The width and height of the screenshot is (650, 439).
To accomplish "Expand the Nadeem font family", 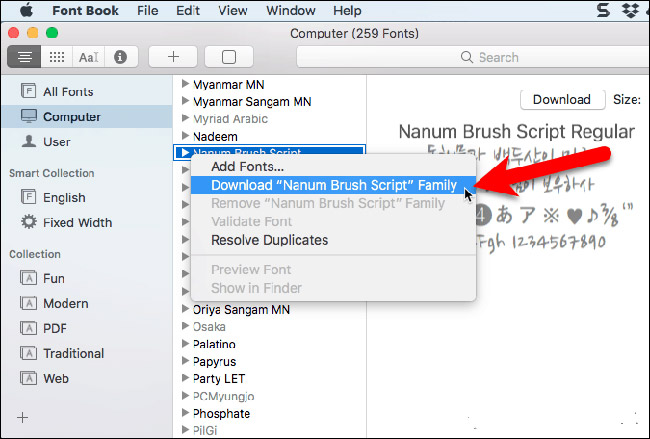I will tap(185, 136).
